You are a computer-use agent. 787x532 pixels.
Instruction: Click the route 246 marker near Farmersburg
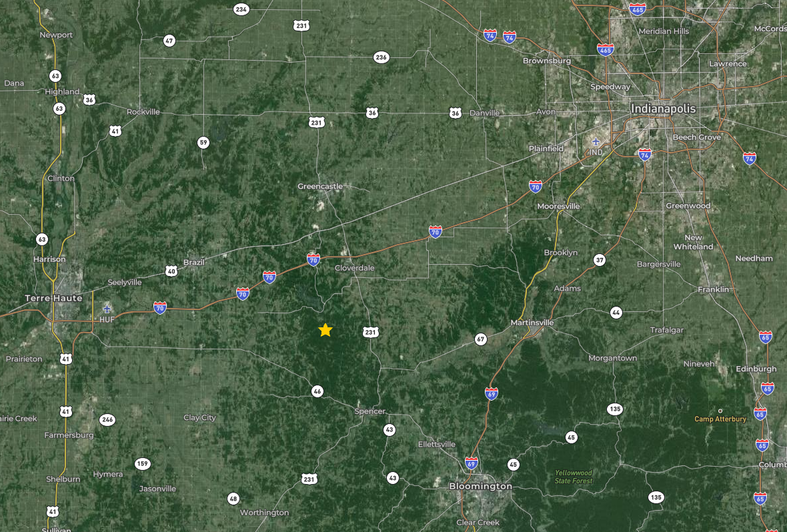click(x=107, y=419)
